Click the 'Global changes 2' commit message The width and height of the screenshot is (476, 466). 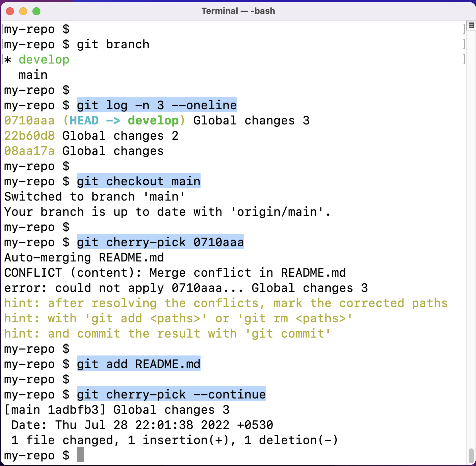click(x=120, y=136)
